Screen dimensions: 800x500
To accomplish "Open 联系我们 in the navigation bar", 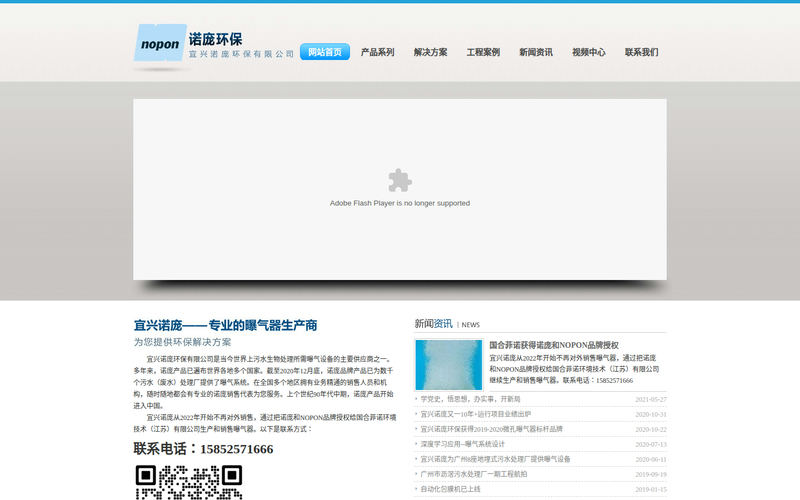I will click(642, 52).
